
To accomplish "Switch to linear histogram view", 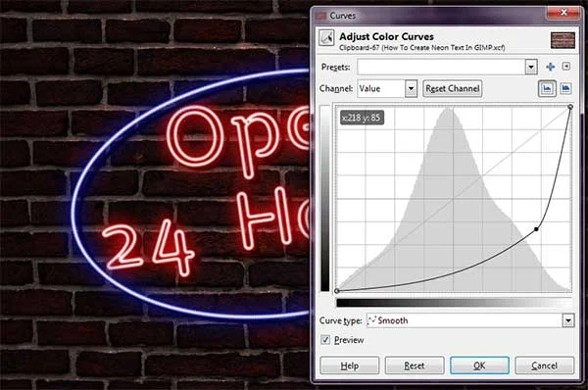I will pos(547,88).
